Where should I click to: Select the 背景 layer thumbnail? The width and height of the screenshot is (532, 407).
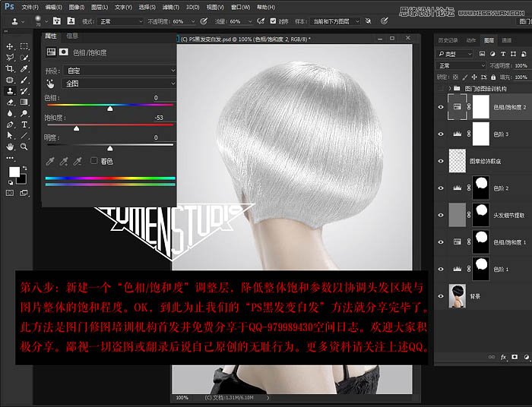(457, 296)
